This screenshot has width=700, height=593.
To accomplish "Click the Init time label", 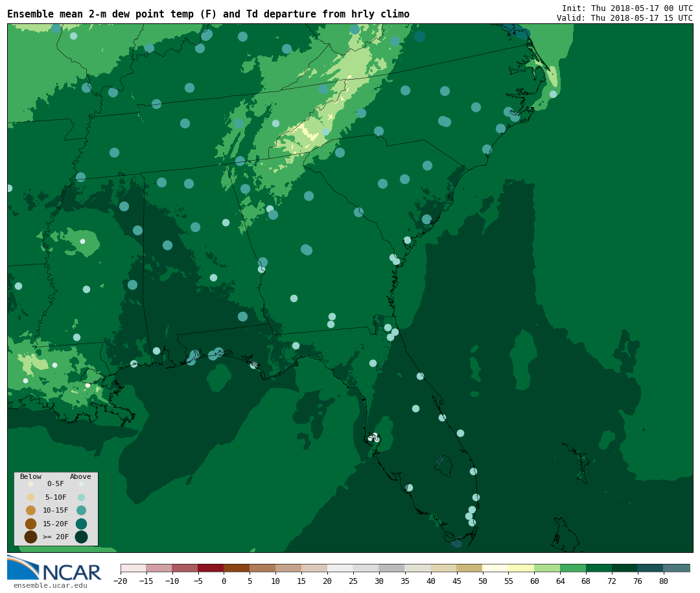I will tap(627, 8).
